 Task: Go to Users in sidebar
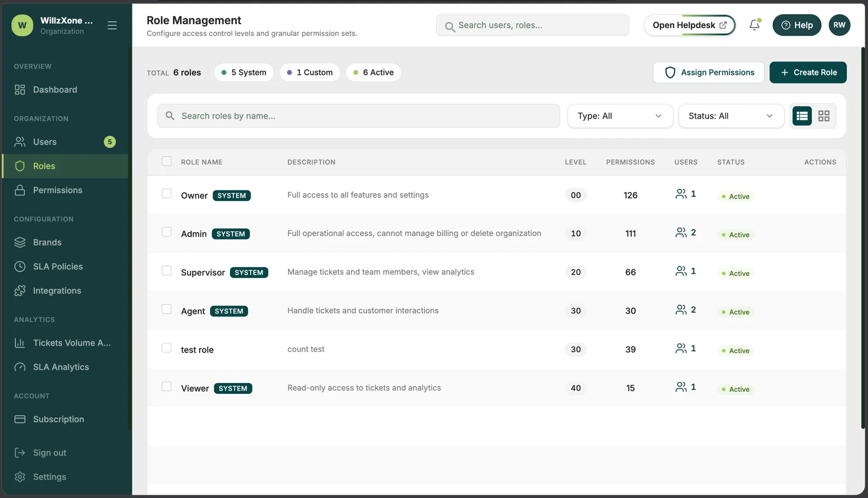click(65, 142)
